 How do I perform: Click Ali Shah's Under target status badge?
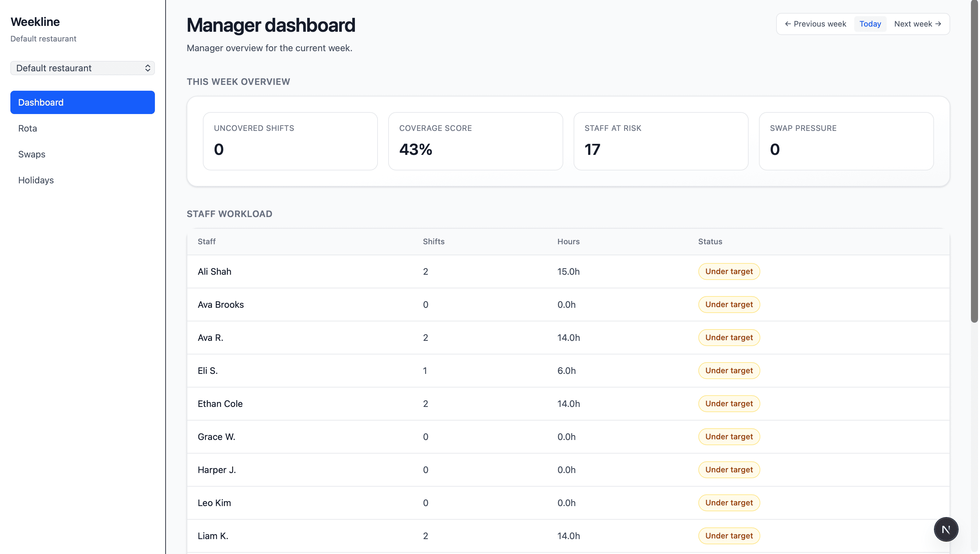coord(729,271)
